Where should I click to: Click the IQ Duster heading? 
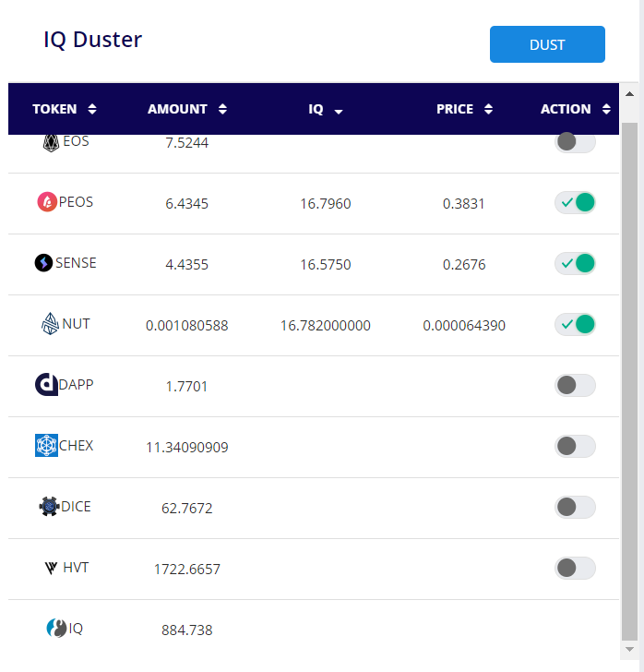click(92, 40)
